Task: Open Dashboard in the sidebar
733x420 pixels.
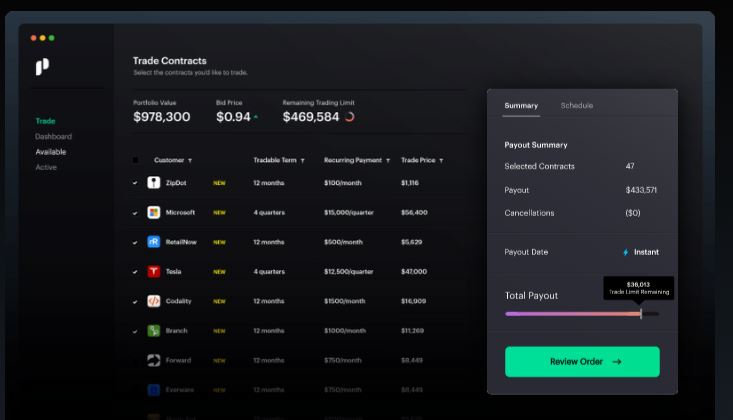Action: click(x=53, y=136)
